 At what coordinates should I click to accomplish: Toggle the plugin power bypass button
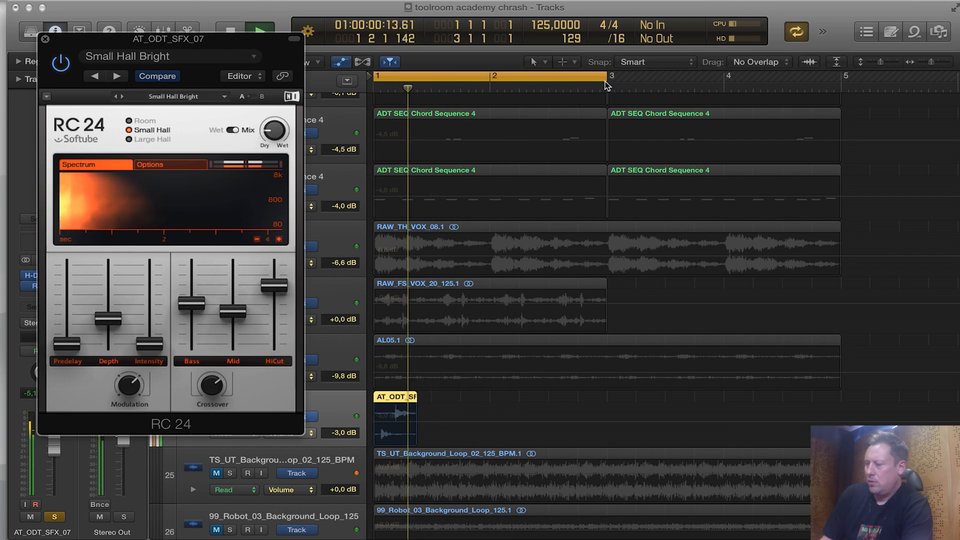tap(60, 62)
